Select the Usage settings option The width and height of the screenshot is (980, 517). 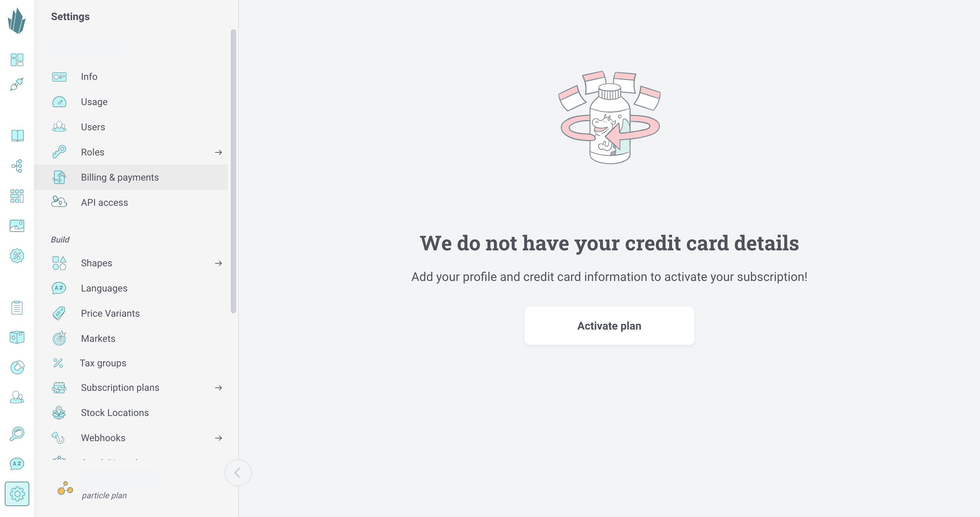(93, 101)
